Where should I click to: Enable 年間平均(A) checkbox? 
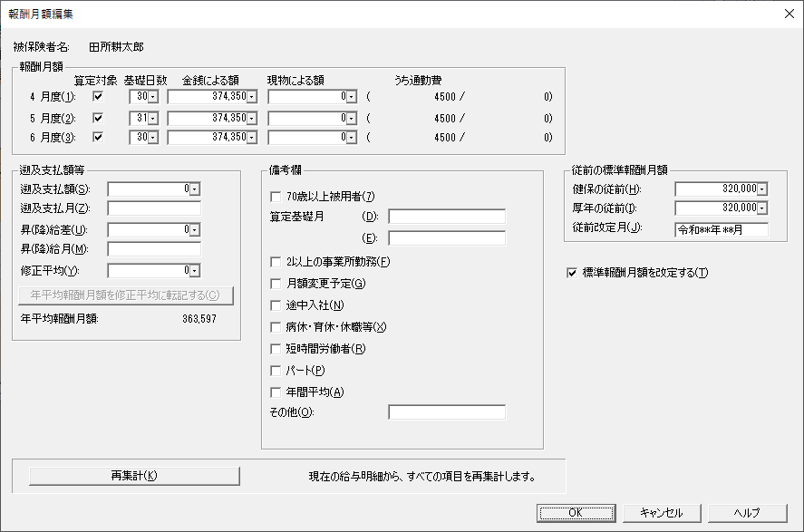point(276,392)
